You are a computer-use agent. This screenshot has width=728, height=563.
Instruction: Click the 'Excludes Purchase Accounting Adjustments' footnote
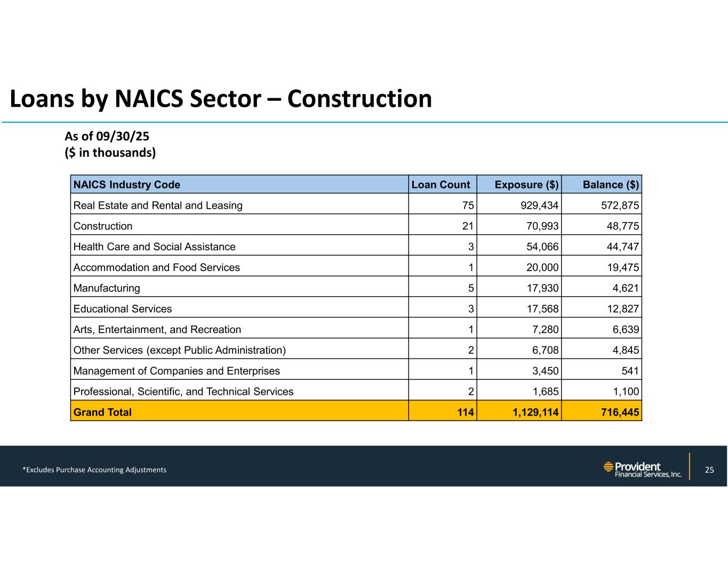(94, 470)
